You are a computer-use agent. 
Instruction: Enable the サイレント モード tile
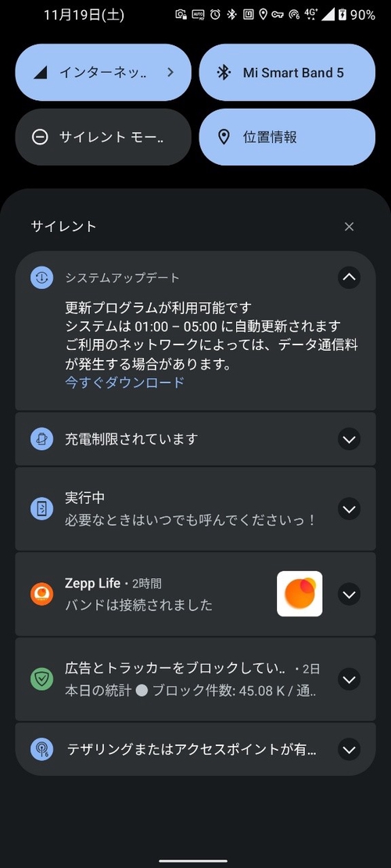click(103, 137)
